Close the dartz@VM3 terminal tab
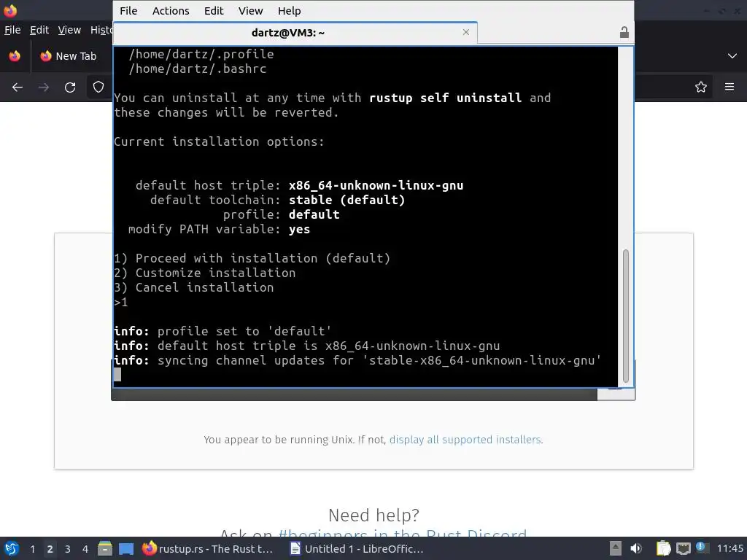This screenshot has height=560, width=747. [x=466, y=32]
